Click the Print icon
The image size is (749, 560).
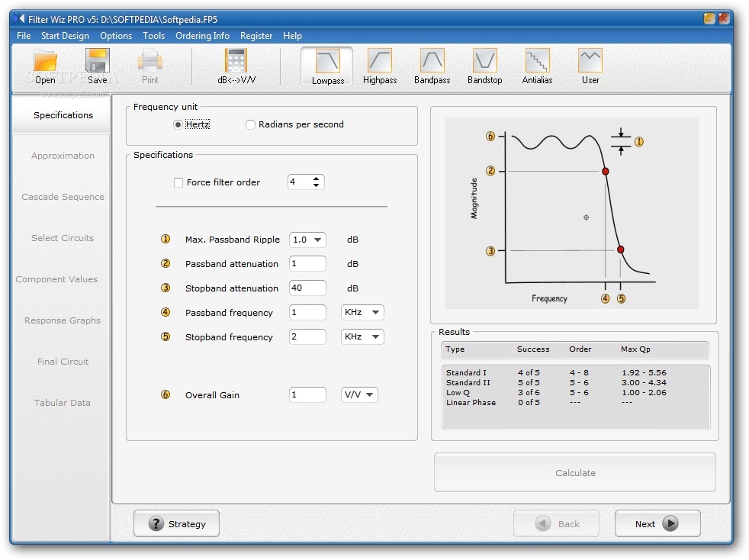click(149, 66)
